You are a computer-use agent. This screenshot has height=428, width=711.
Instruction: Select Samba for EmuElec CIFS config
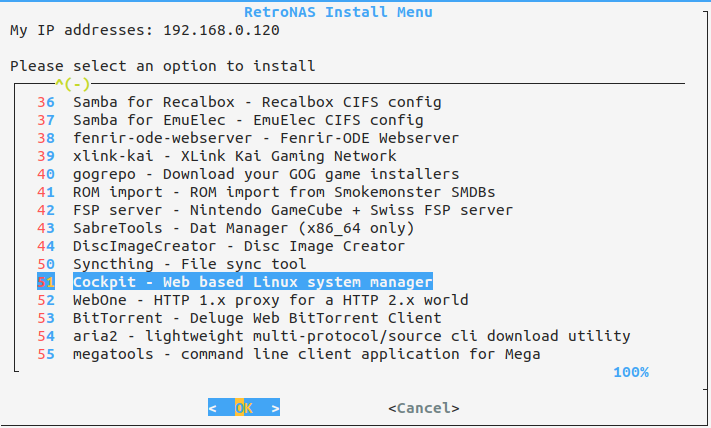(230, 120)
